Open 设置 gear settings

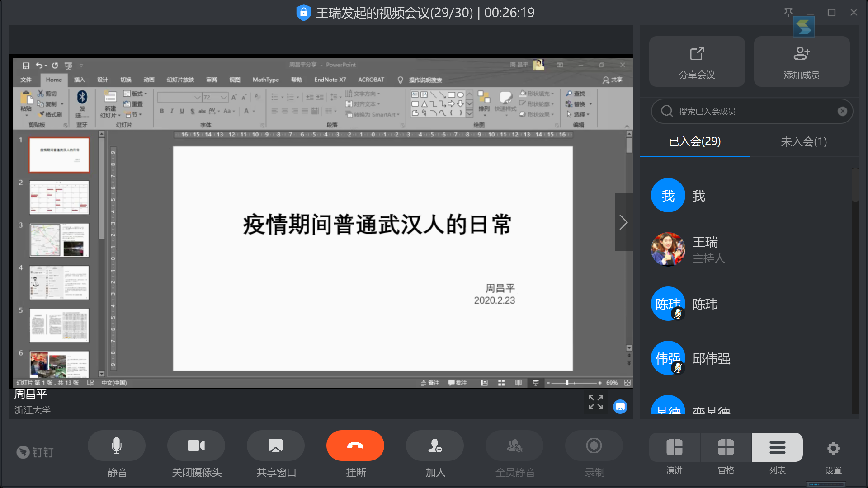click(833, 448)
